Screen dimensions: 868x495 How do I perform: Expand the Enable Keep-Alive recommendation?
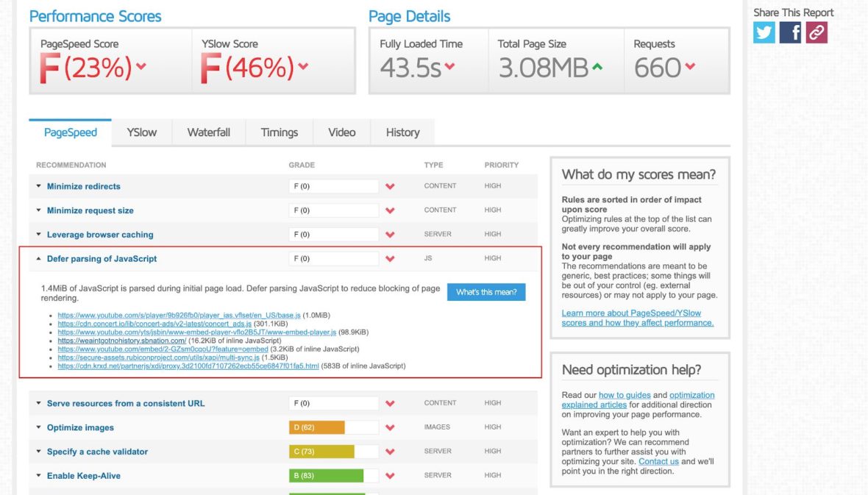coord(83,476)
